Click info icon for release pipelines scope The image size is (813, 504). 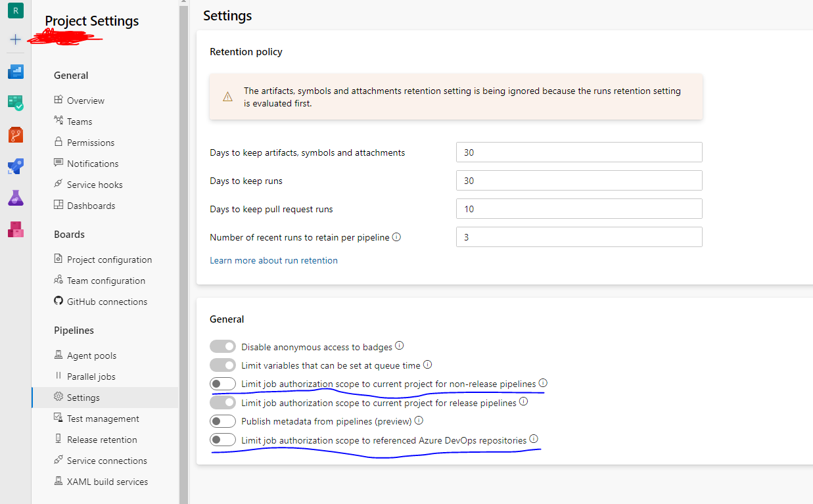(523, 401)
